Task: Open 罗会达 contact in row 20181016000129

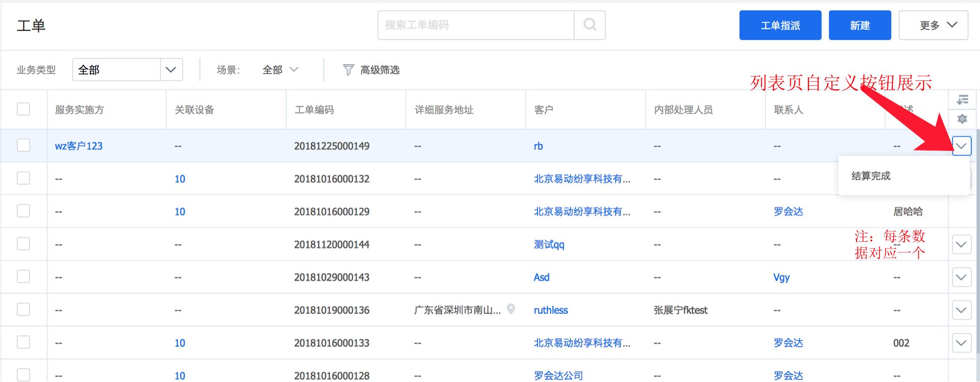Action: (788, 212)
